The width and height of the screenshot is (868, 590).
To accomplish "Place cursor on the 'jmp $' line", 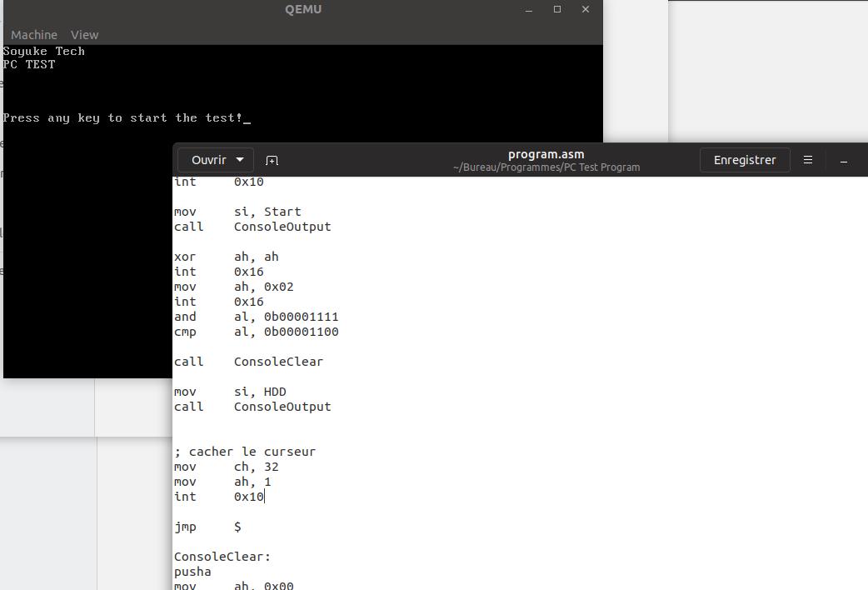I will (x=207, y=527).
